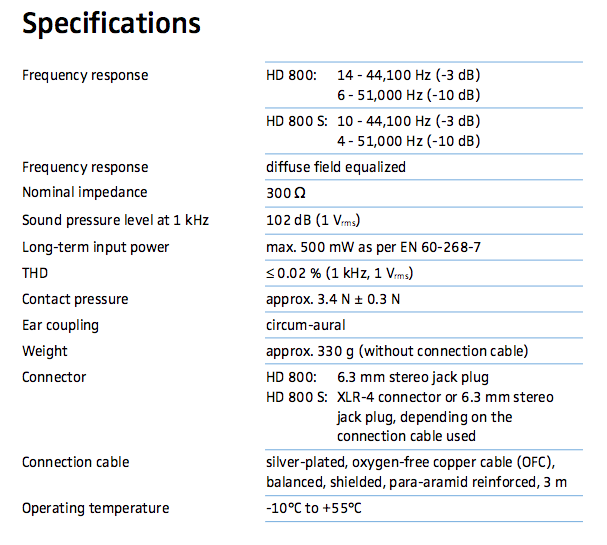Select the Nominal impedance label

[x=84, y=192]
